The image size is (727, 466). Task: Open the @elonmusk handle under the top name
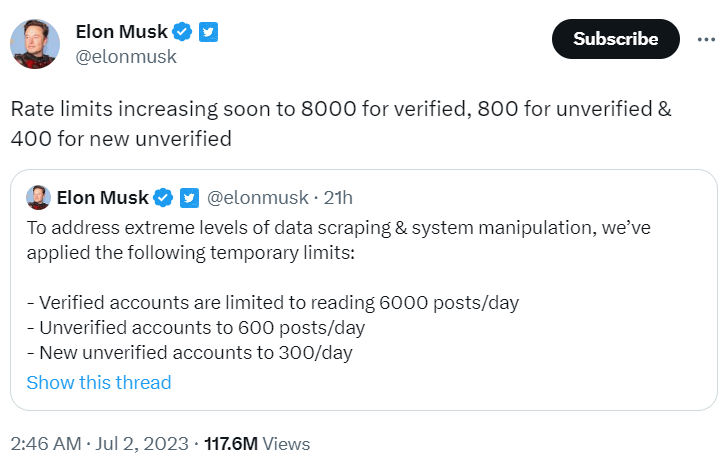(126, 57)
